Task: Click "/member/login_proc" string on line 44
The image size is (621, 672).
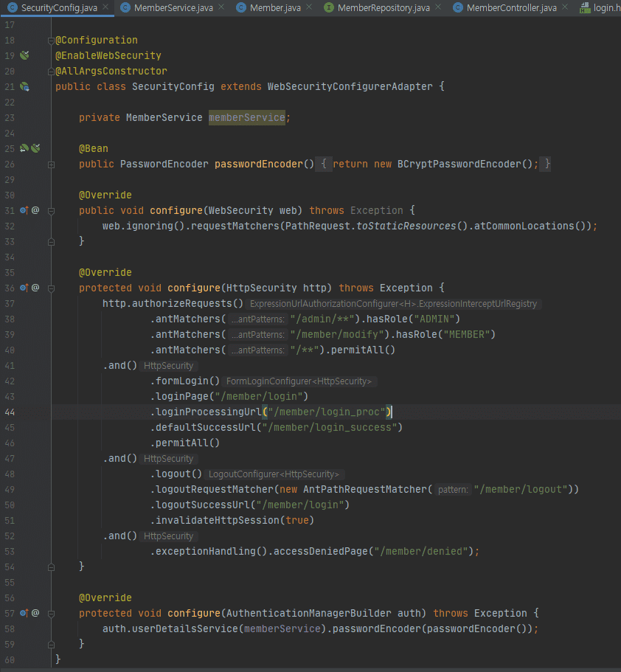Action: pos(327,412)
